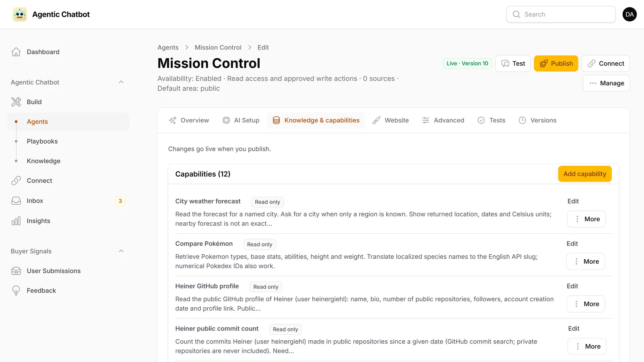Edit the Heiner public commit count capability
644x362 pixels.
click(574, 329)
